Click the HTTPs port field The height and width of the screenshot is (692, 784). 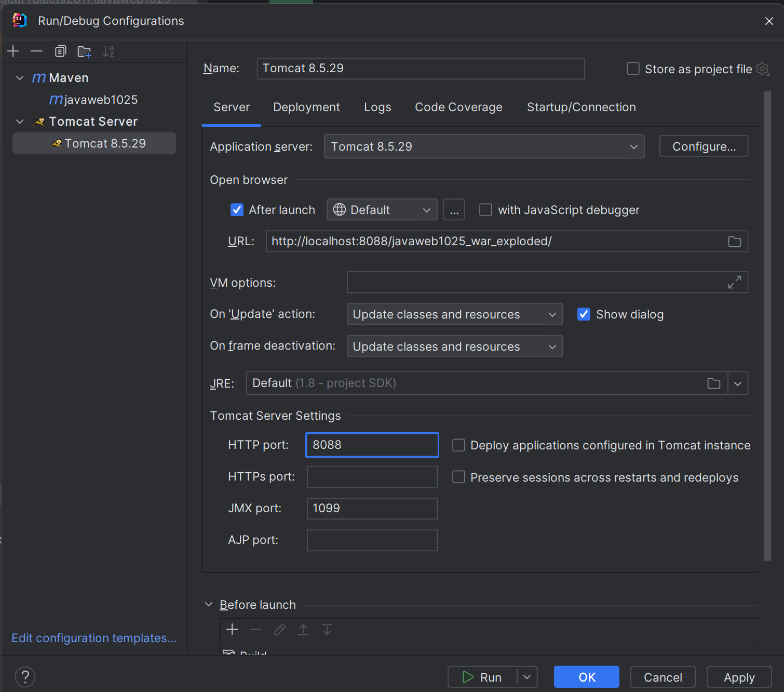(x=372, y=477)
